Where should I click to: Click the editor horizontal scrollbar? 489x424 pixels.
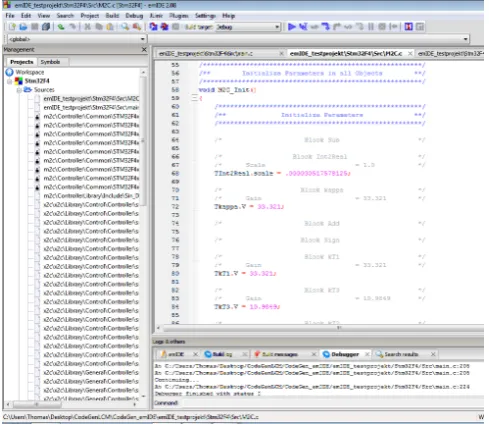point(320,328)
